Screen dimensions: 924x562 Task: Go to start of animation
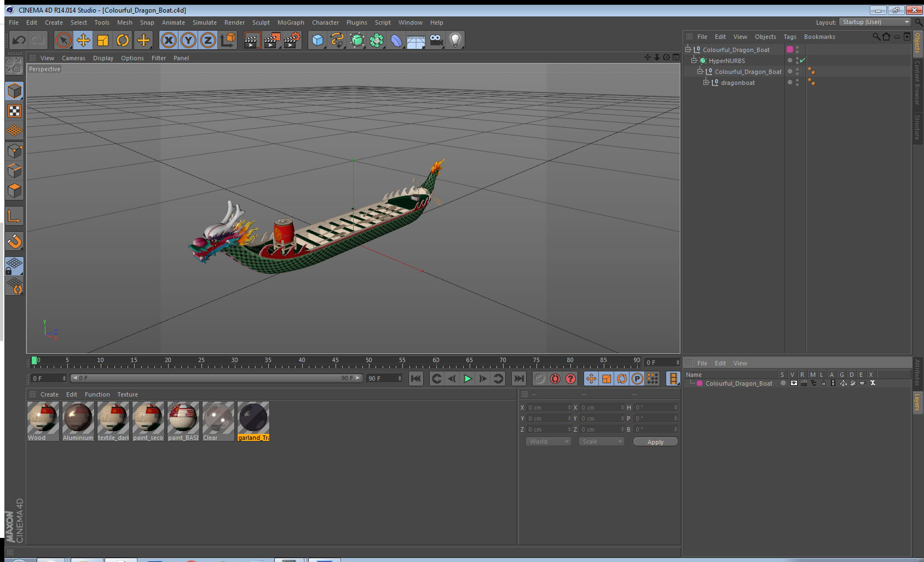pyautogui.click(x=416, y=379)
